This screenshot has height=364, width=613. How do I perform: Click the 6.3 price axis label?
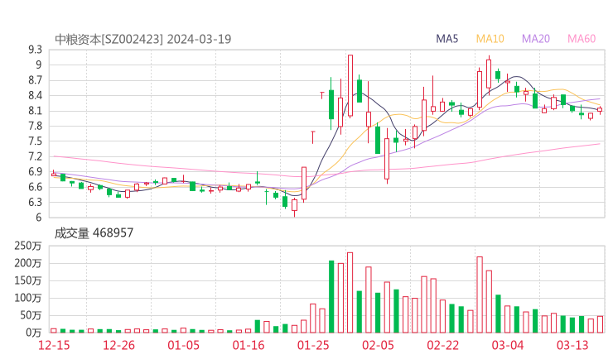[x=35, y=203]
